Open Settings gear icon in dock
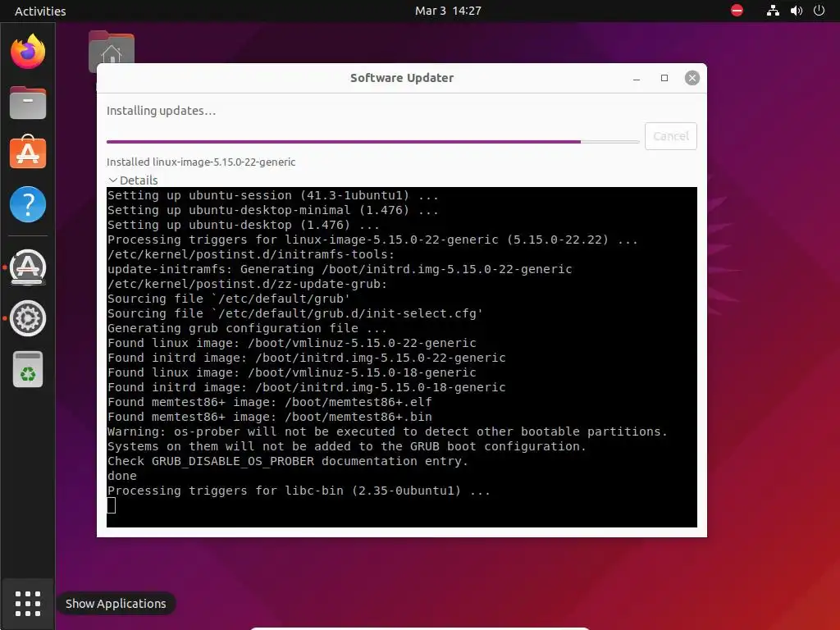The width and height of the screenshot is (840, 630). coord(28,318)
